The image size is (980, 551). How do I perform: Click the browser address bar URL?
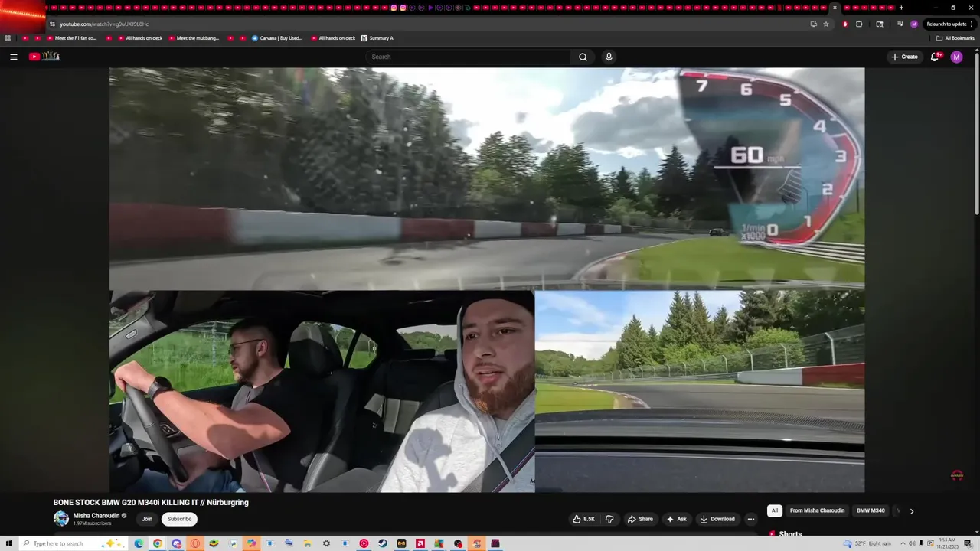point(104,24)
